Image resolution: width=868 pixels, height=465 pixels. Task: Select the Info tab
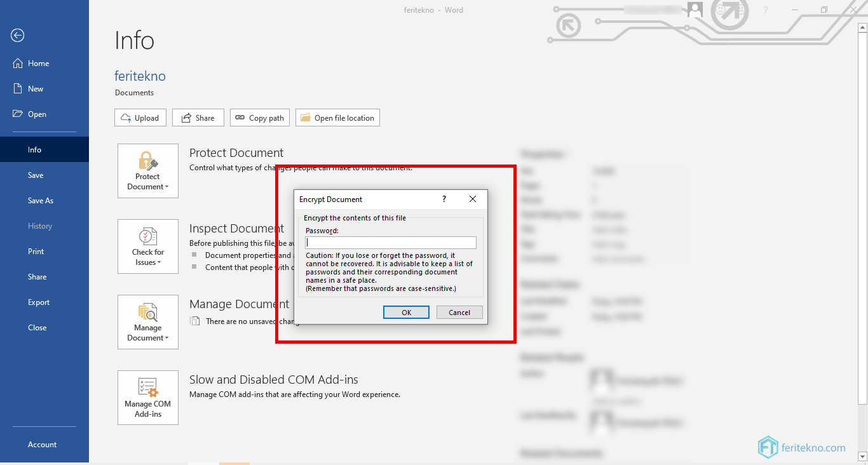[x=44, y=150]
